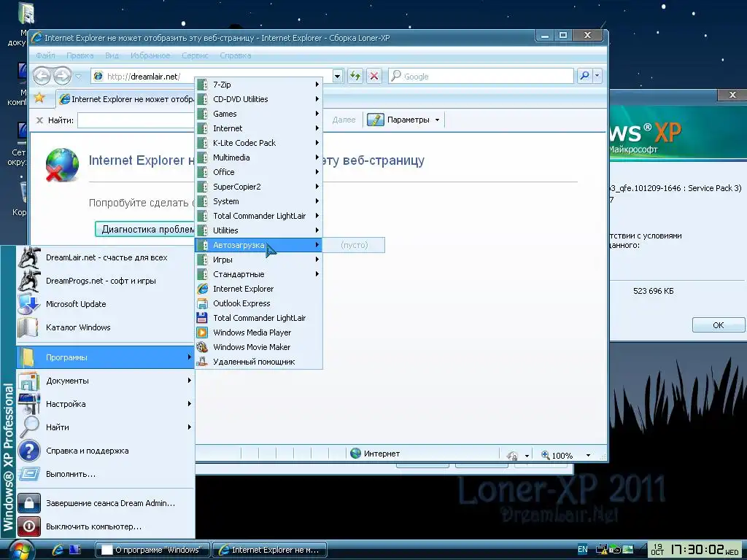Switch to О программе "Windows" taskbar button

(x=153, y=550)
